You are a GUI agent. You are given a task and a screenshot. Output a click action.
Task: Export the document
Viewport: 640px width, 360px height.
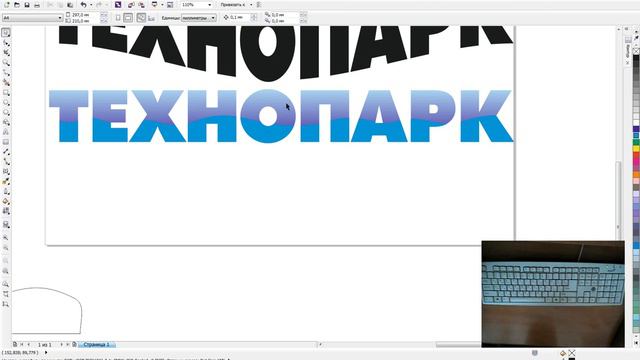pyautogui.click(x=141, y=5)
